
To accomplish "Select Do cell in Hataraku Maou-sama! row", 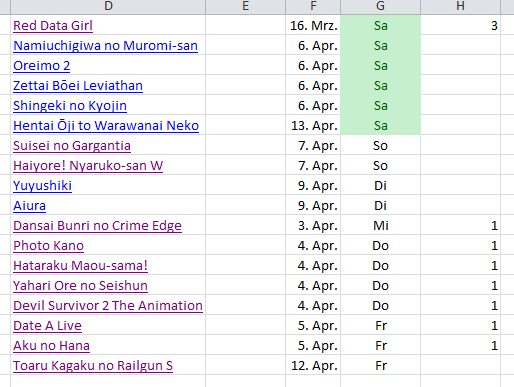I will [x=380, y=266].
